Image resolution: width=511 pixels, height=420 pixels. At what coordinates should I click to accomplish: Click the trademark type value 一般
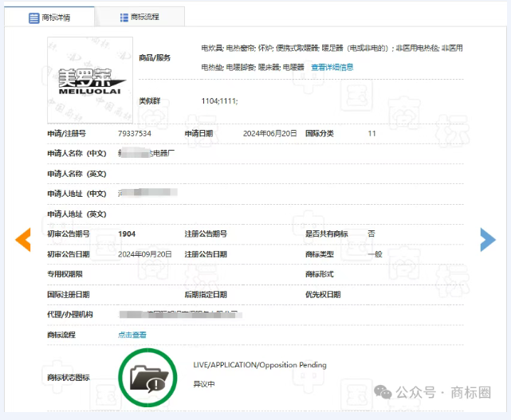[375, 254]
